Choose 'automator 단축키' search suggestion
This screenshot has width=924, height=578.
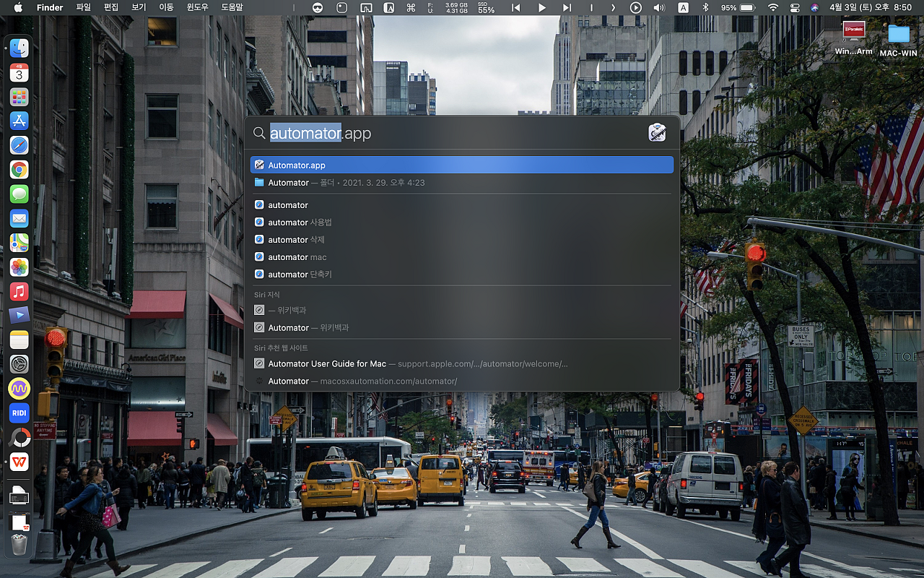click(x=462, y=275)
